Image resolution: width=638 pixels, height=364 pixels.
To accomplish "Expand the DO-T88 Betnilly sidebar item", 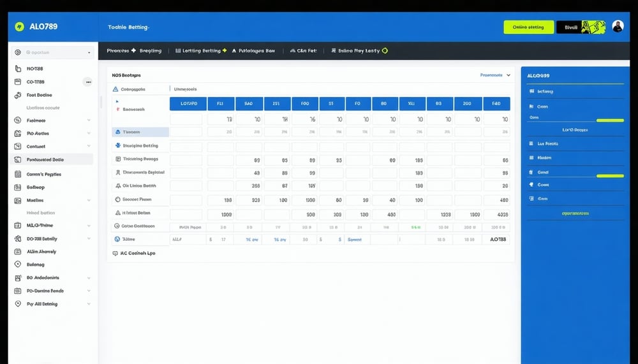I will coord(88,238).
